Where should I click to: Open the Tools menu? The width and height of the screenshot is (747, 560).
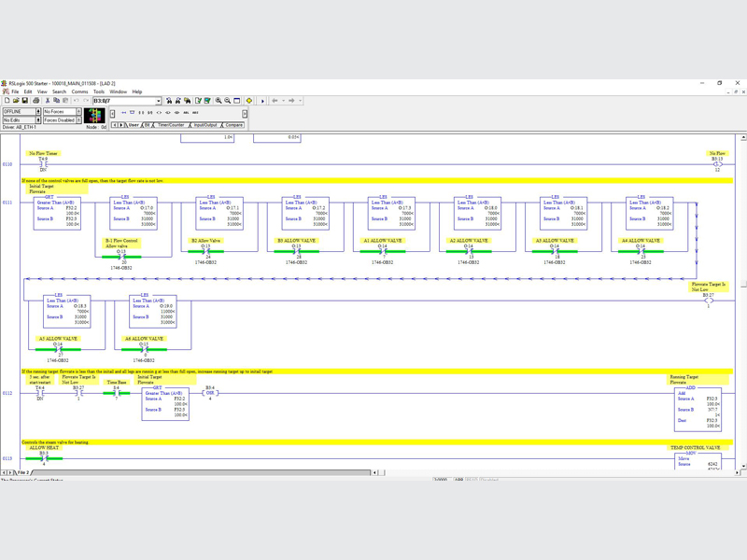[99, 91]
